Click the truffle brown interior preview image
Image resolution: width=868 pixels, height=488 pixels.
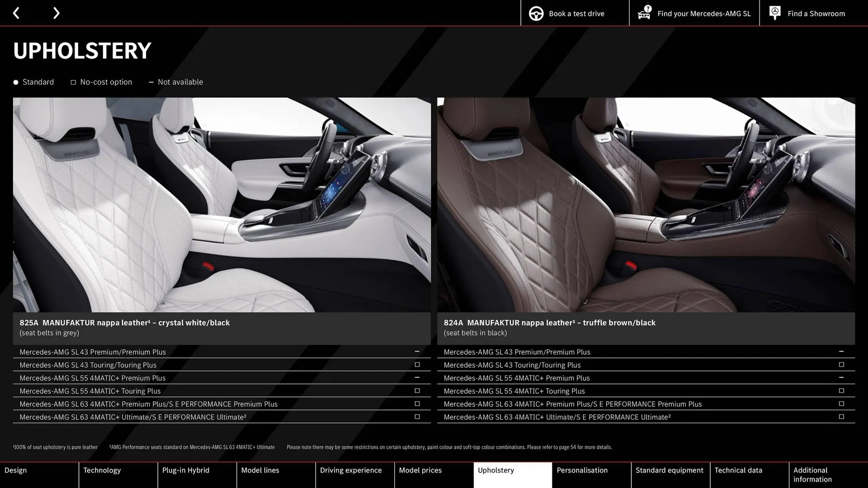click(646, 206)
